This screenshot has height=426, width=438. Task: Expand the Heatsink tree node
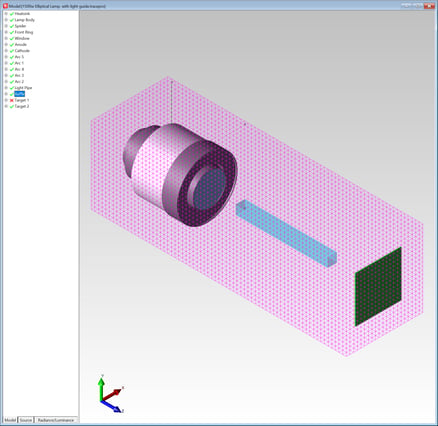6,14
